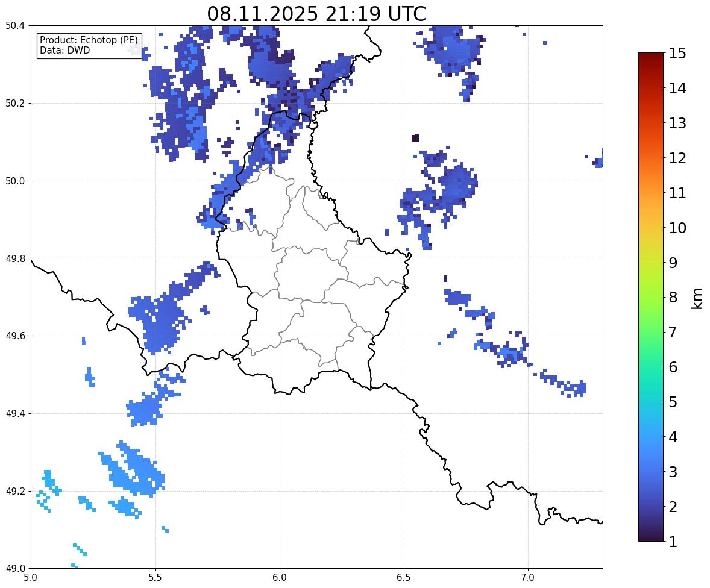
Task: Click the colorbar tick label '4'
Action: pyautogui.click(x=673, y=437)
